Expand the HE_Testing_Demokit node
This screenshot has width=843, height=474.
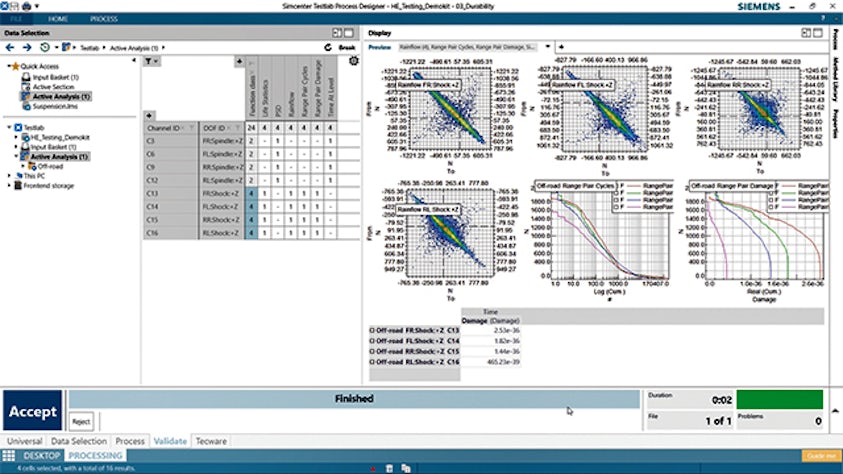(16, 138)
